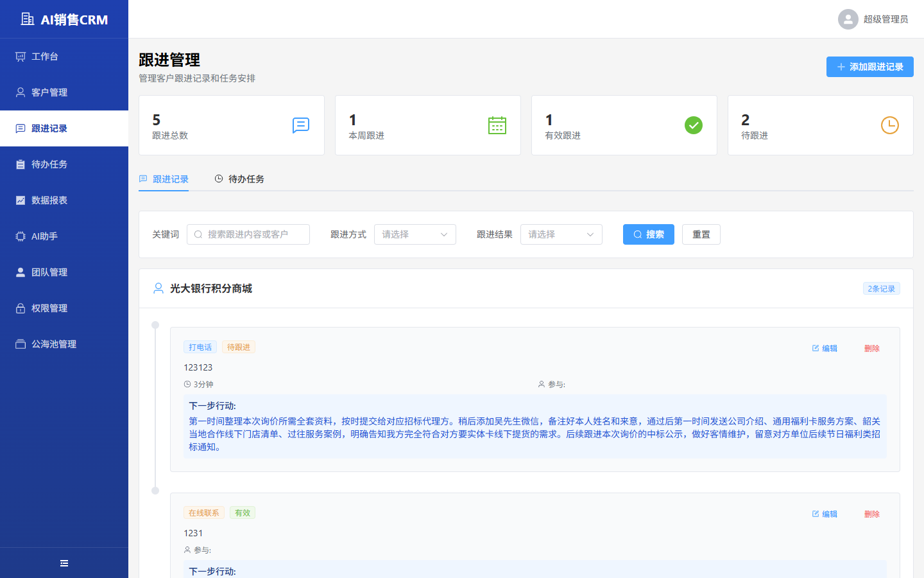Click the person icon beside 光大银行积分商城
This screenshot has width=924, height=578.
coord(158,288)
